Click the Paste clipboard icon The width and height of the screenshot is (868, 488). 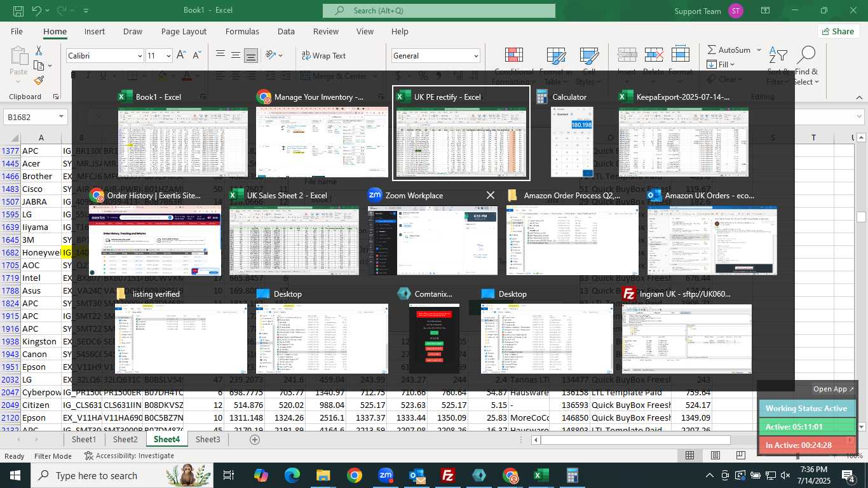point(18,57)
